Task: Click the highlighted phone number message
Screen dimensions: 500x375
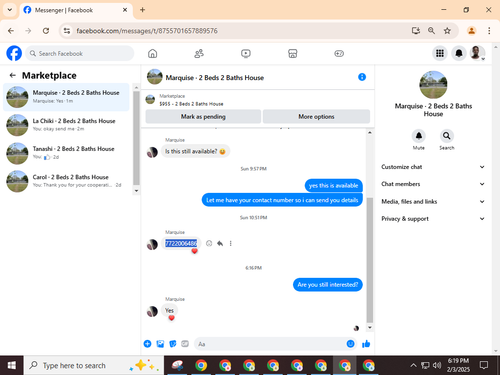Action: [181, 243]
